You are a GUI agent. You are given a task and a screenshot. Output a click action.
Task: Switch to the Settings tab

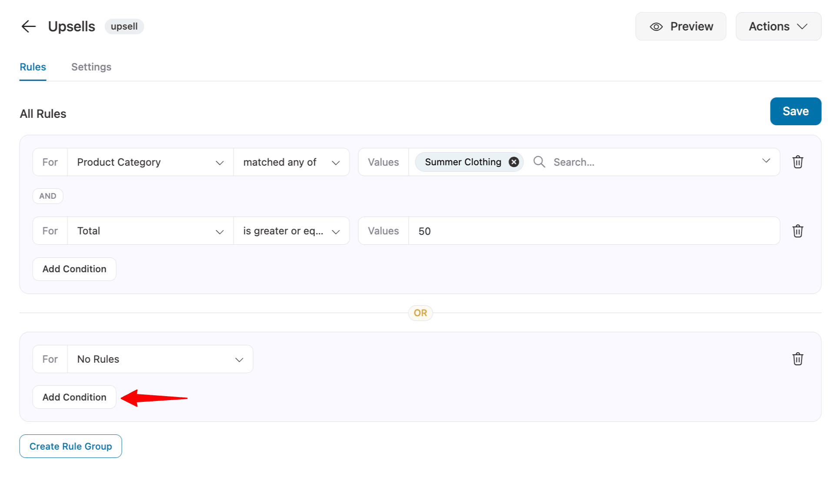click(x=91, y=67)
